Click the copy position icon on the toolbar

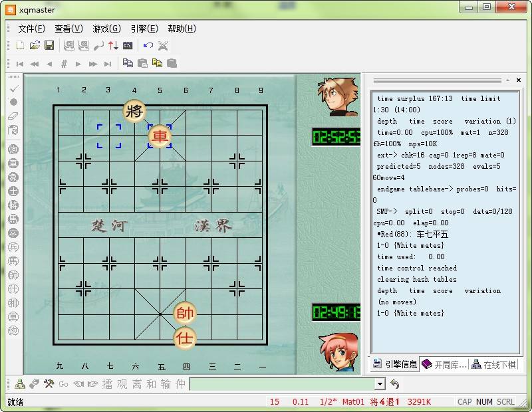[x=128, y=63]
